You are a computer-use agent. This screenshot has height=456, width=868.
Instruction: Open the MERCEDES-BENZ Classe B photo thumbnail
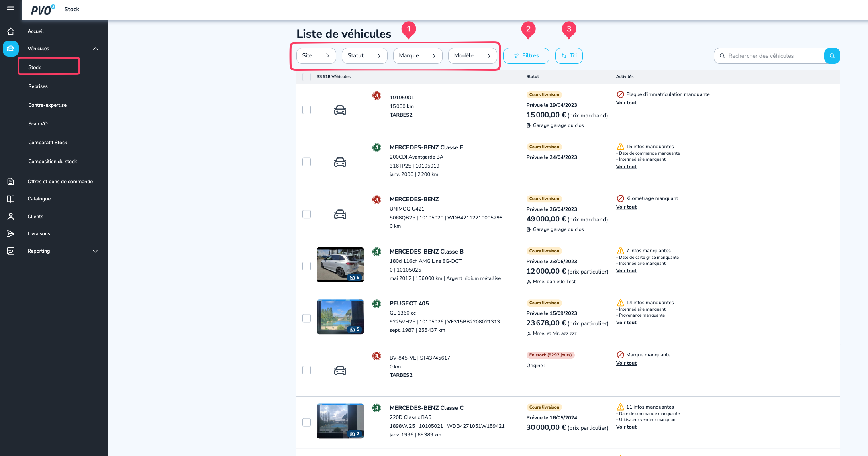tap(340, 265)
